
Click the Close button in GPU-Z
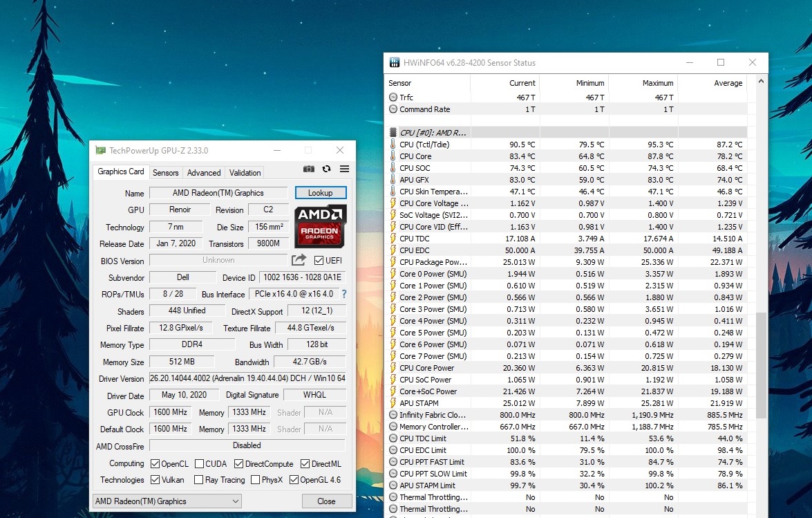click(x=326, y=501)
